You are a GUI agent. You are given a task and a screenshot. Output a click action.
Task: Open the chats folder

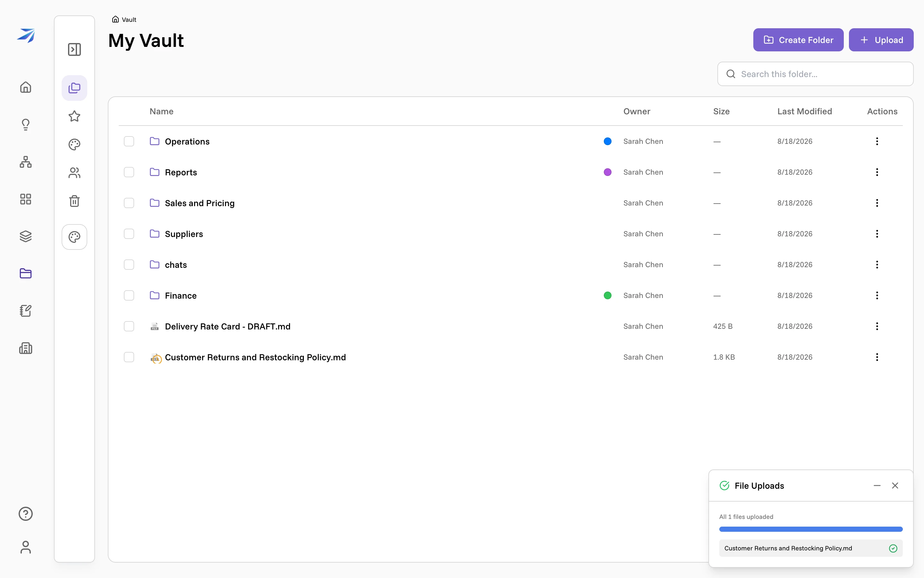pos(175,265)
